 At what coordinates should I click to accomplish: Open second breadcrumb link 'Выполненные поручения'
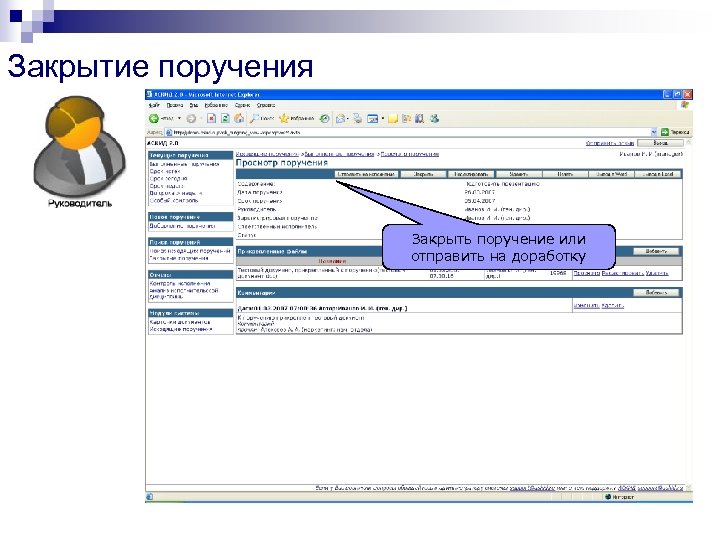(339, 154)
